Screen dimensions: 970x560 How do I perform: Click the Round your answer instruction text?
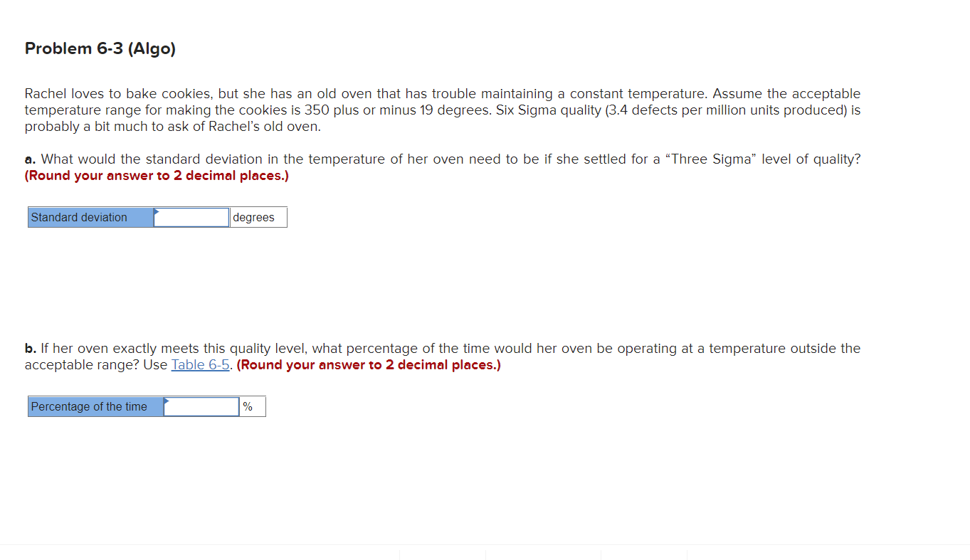click(156, 175)
